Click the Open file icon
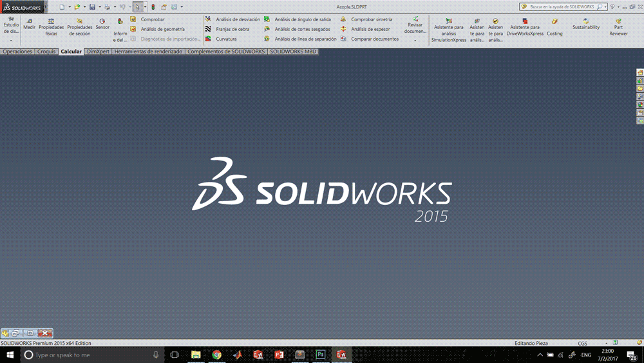 coord(77,7)
